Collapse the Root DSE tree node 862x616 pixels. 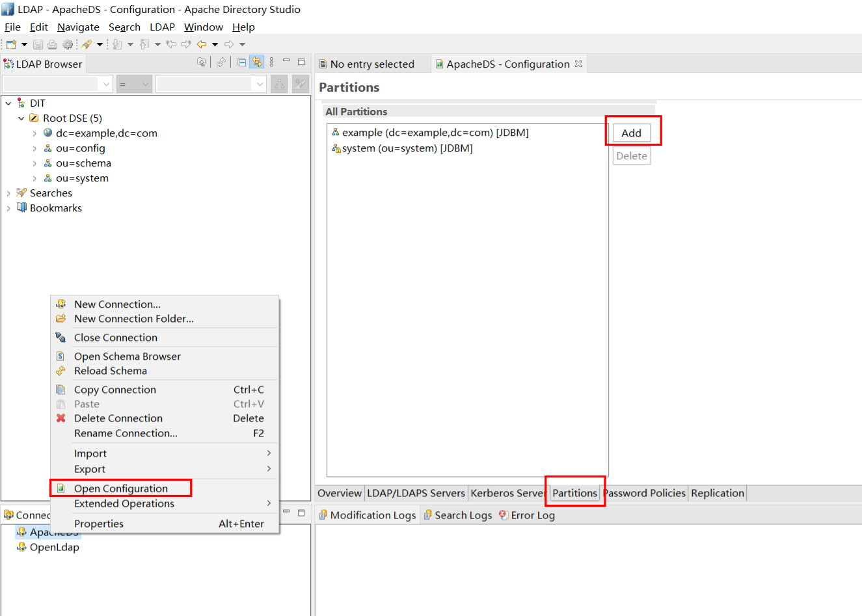(x=21, y=118)
